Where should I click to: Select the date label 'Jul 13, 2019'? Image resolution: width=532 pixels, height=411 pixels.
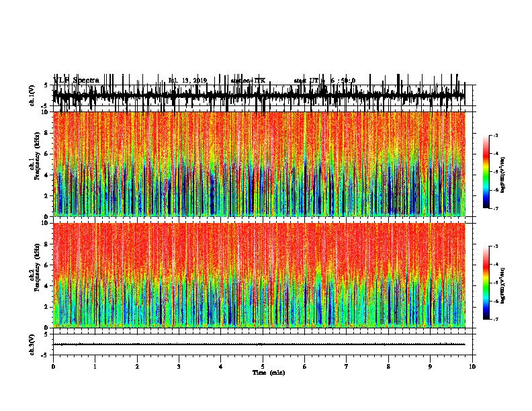pyautogui.click(x=187, y=81)
